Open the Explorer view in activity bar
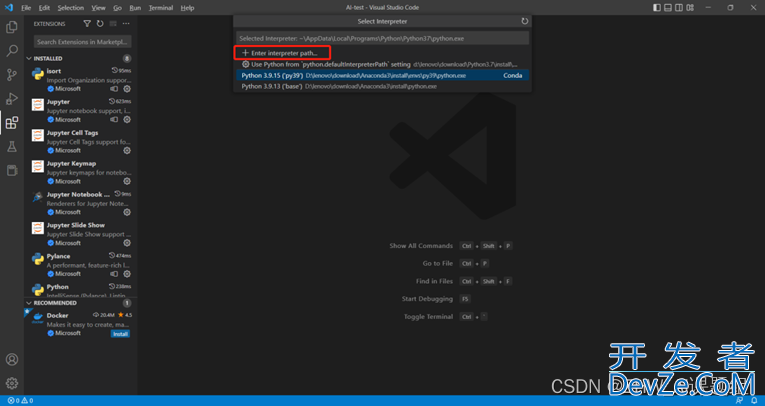Screen dimensions: 765x406 click(x=12, y=27)
